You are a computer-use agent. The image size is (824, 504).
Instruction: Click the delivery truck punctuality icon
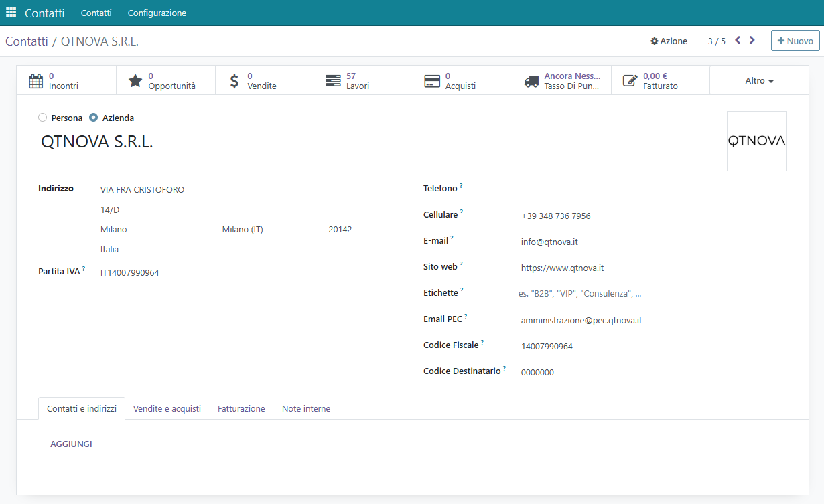[531, 81]
